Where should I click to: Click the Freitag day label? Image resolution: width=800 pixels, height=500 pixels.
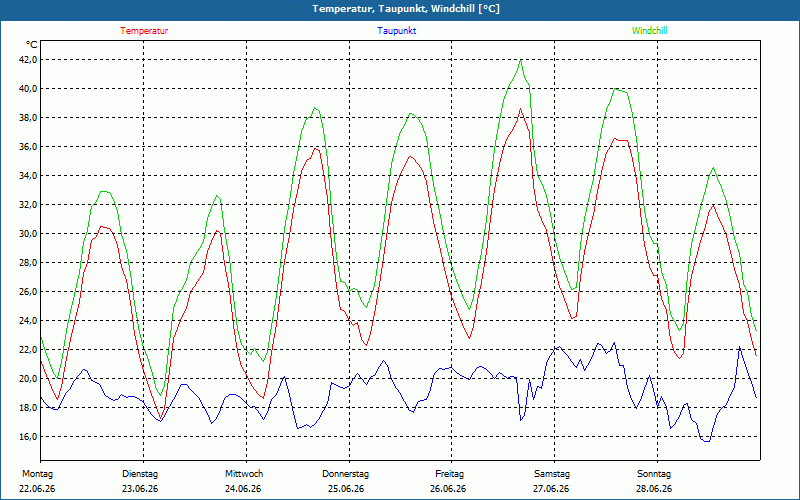(449, 474)
